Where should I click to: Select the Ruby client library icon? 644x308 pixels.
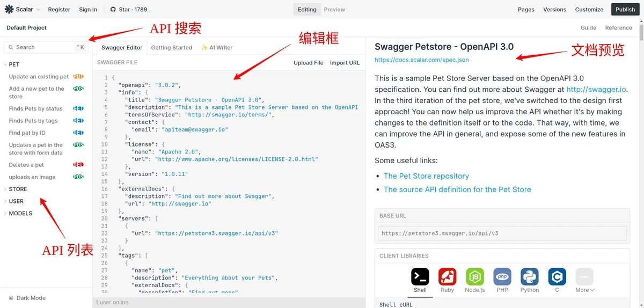(x=448, y=277)
